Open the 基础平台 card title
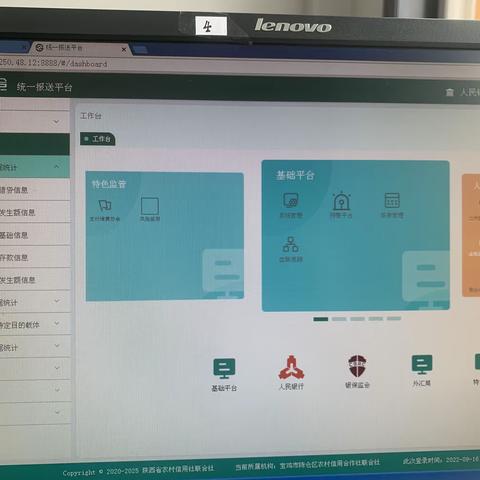Viewport: 480px width, 480px height. pyautogui.click(x=295, y=175)
